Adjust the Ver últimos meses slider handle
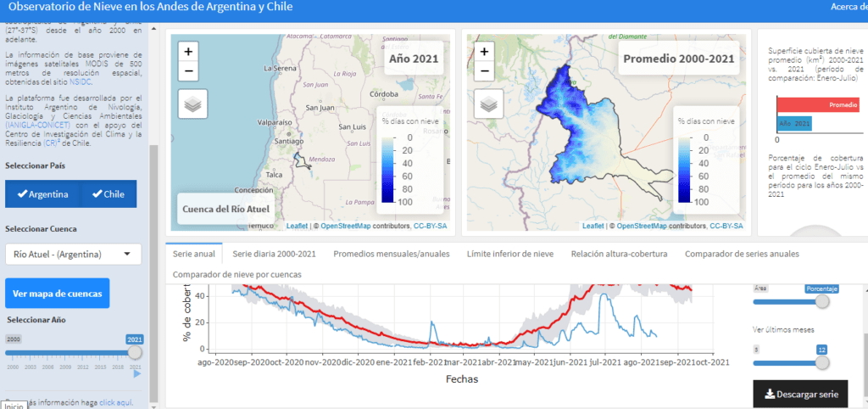The height and width of the screenshot is (409, 868). click(822, 362)
